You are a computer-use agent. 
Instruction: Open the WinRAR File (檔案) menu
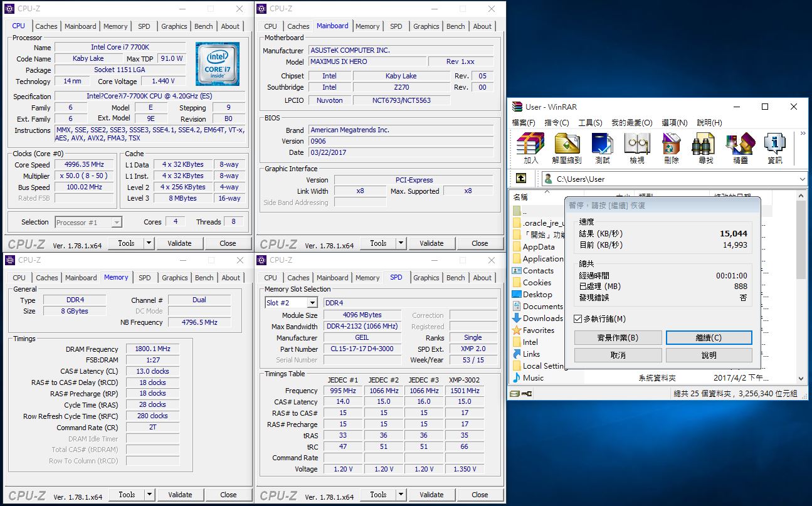(524, 123)
